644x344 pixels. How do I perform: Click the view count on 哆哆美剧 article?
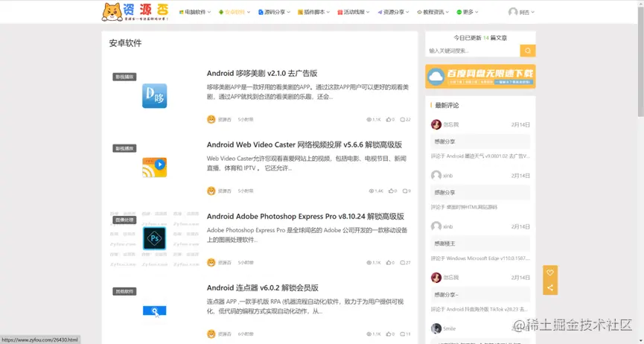(374, 120)
